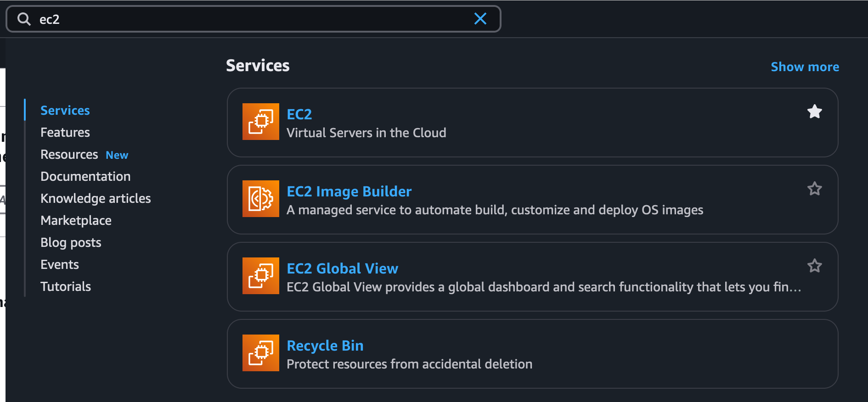The width and height of the screenshot is (868, 402).
Task: Select the Features category
Action: 65,133
